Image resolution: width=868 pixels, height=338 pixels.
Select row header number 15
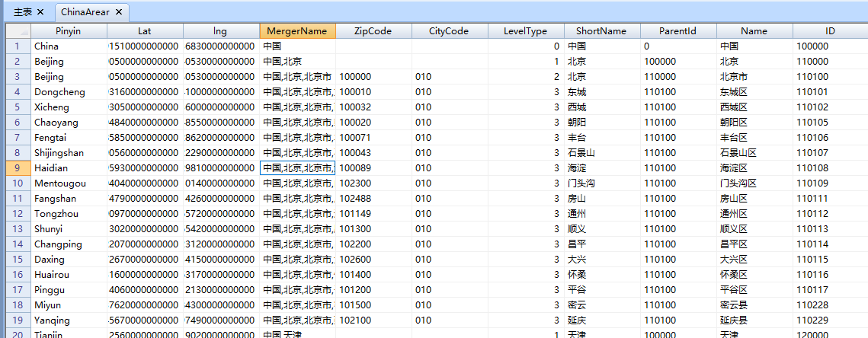[x=18, y=260]
